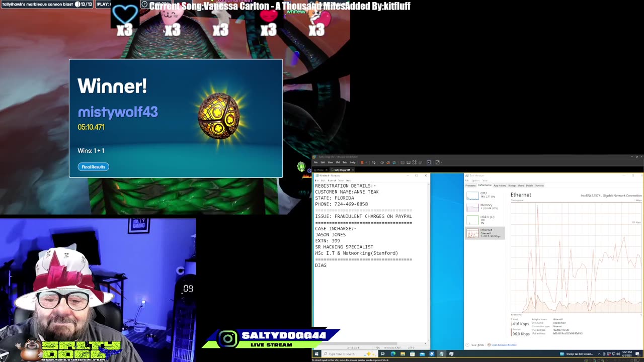Click the Task Manager taskbar icon
644x362 pixels.
tap(451, 354)
